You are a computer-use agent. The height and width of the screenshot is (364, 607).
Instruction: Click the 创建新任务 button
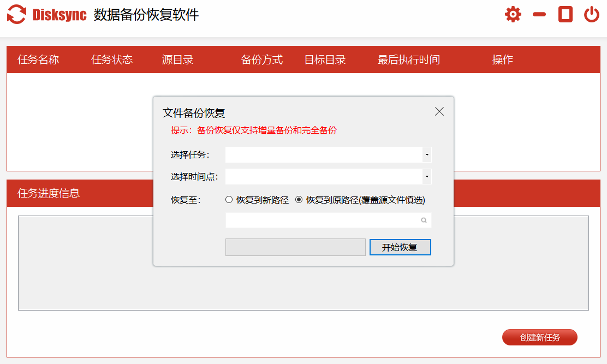coord(540,337)
